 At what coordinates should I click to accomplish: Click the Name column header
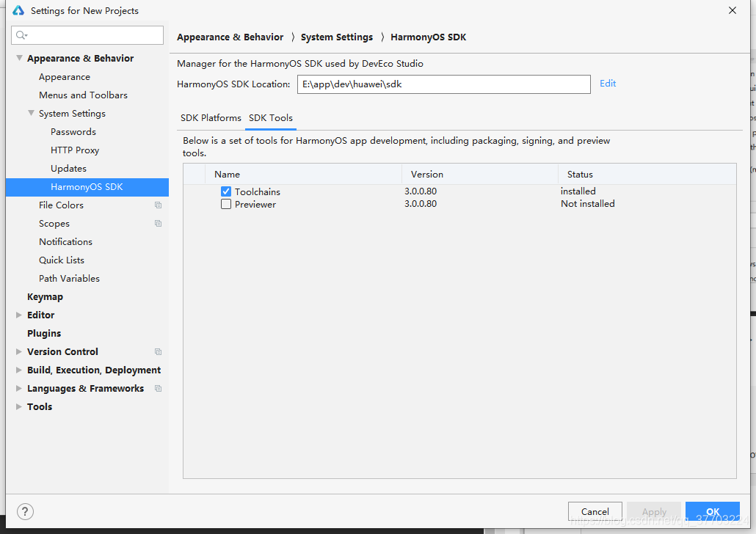[304, 175]
